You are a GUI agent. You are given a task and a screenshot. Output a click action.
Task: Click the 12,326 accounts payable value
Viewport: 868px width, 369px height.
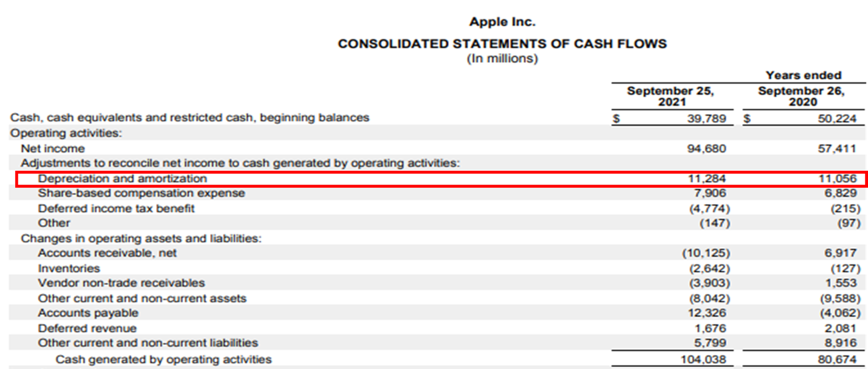(707, 313)
